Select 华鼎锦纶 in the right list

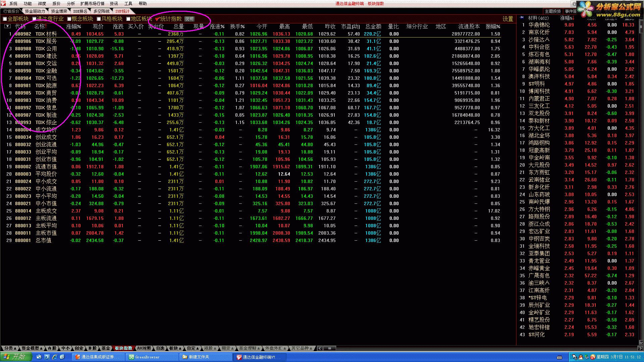click(x=539, y=25)
